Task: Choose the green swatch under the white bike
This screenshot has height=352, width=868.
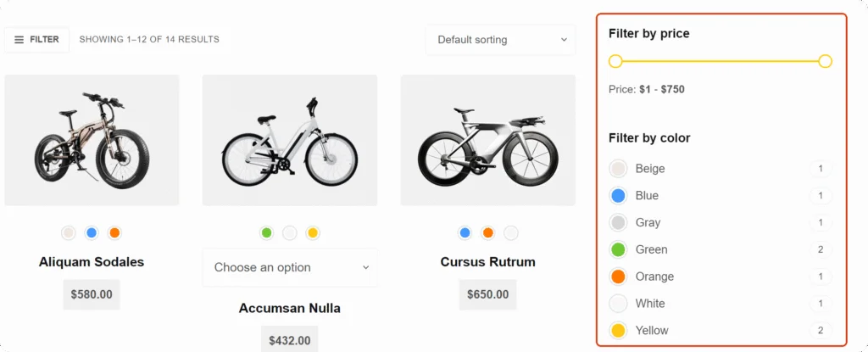Action: point(267,232)
